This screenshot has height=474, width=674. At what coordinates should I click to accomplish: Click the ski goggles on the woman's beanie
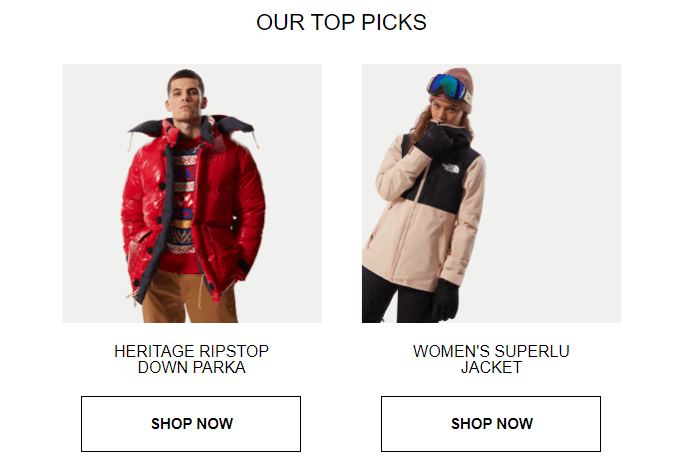pos(448,87)
